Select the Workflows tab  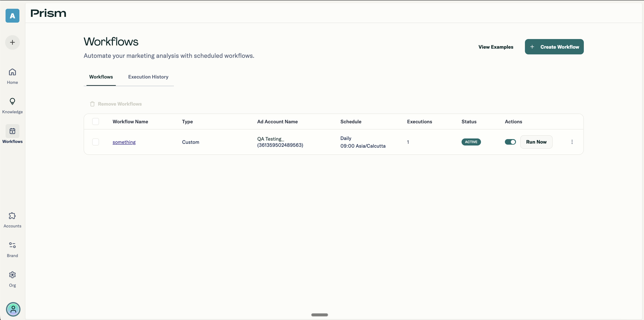click(101, 77)
